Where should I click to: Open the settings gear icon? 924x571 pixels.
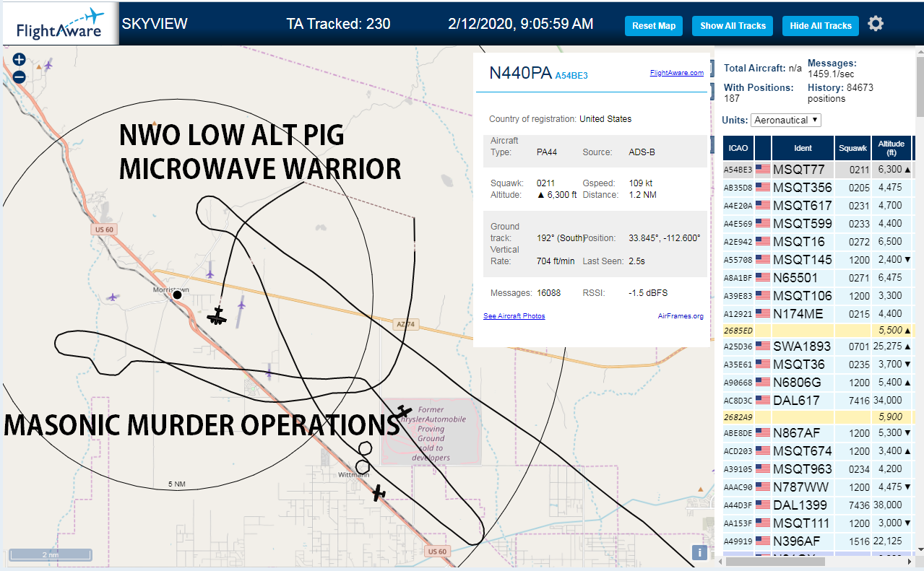[x=876, y=24]
